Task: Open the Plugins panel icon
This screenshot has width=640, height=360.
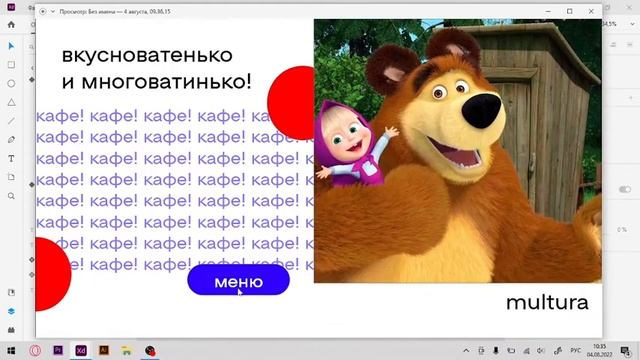Action: [x=11, y=330]
